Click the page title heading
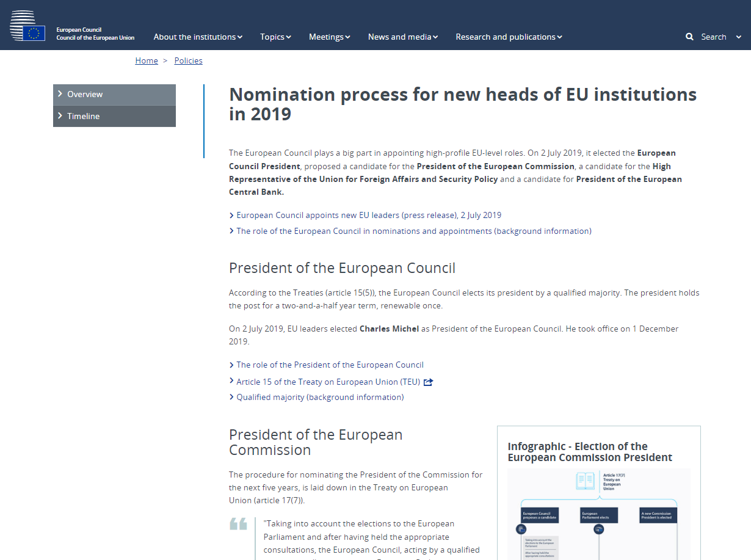 (x=463, y=104)
